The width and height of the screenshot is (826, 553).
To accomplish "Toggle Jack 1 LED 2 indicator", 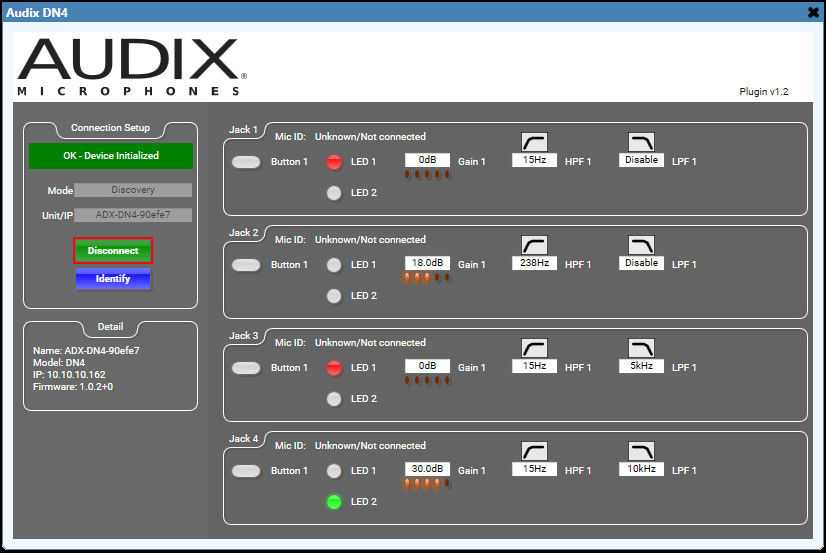I will point(334,193).
